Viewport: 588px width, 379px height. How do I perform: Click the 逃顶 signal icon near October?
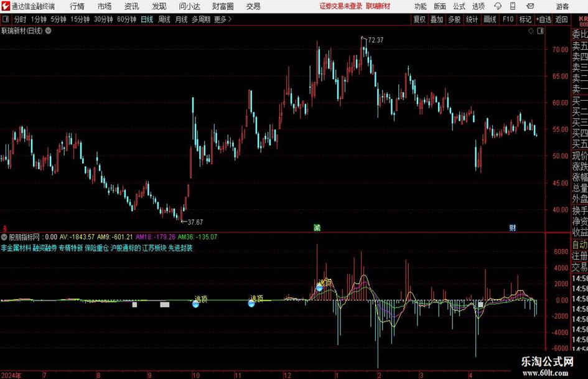pos(196,304)
